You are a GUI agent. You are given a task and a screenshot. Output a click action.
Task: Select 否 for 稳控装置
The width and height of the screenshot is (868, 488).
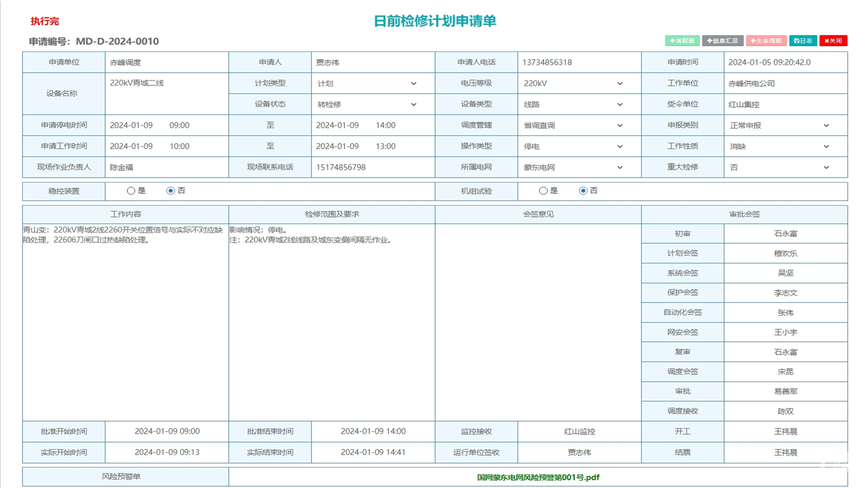(170, 191)
